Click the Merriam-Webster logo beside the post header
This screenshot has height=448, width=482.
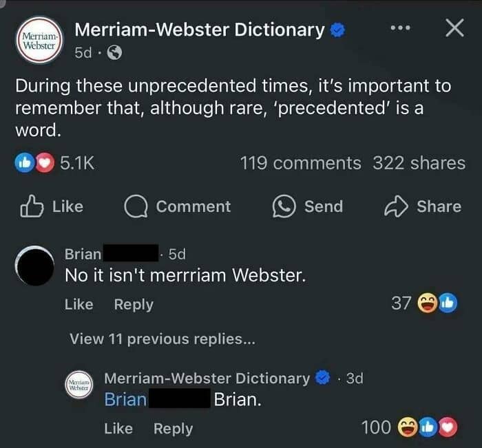pos(39,40)
